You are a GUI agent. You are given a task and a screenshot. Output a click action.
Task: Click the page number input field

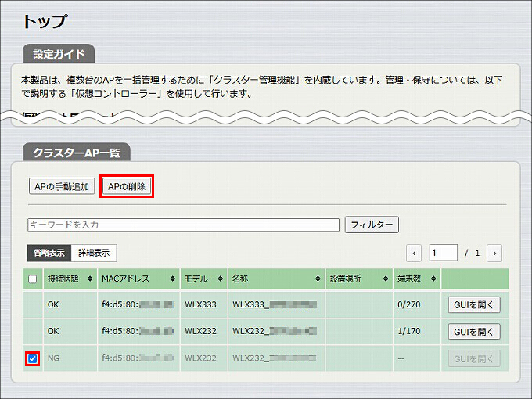pos(443,253)
